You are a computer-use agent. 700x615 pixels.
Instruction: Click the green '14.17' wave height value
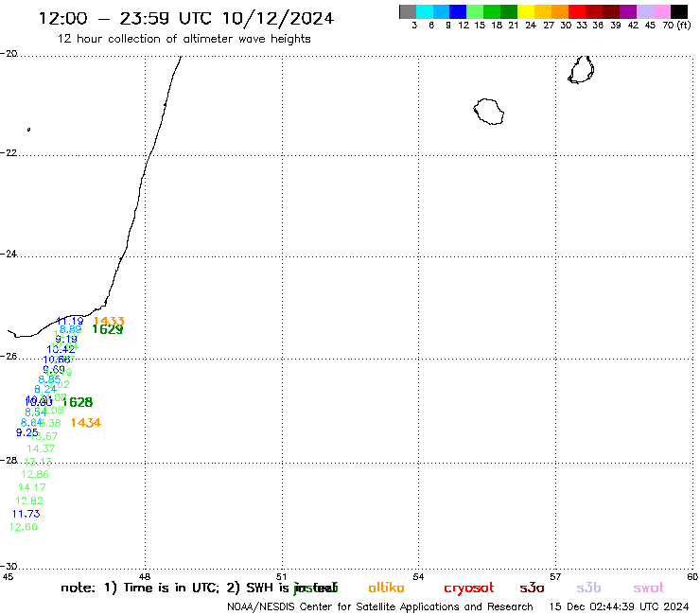[32, 487]
